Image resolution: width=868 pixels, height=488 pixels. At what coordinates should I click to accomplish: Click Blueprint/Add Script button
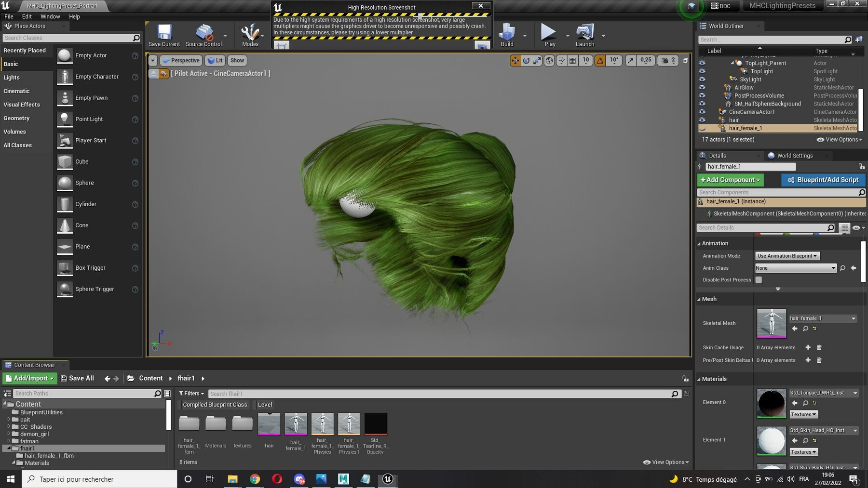[823, 180]
